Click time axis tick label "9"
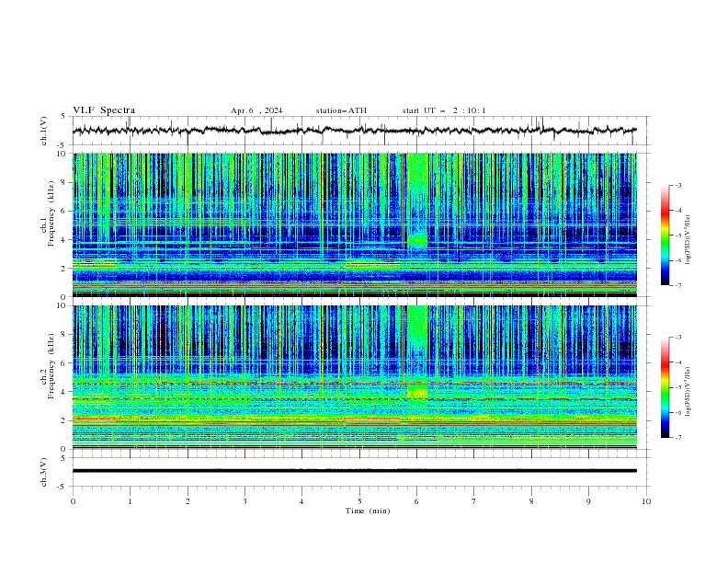 click(x=588, y=501)
